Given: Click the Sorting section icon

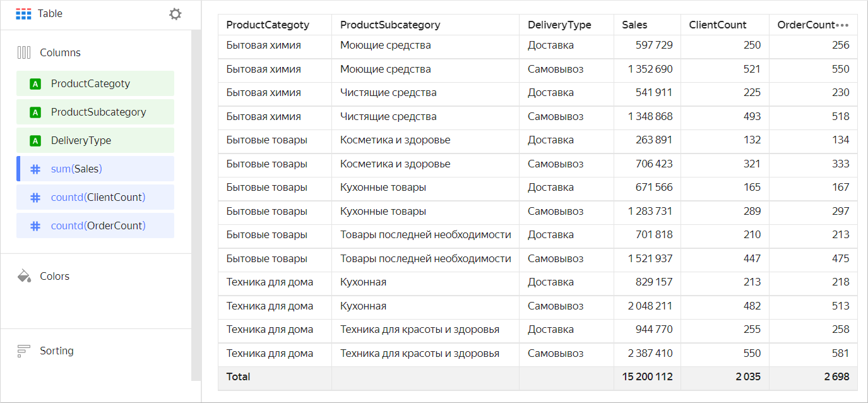Looking at the screenshot, I should click(x=24, y=351).
